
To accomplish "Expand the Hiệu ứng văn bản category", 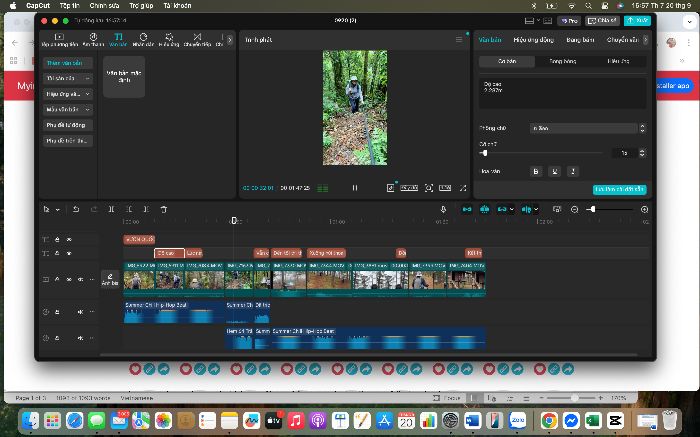I will [x=68, y=94].
